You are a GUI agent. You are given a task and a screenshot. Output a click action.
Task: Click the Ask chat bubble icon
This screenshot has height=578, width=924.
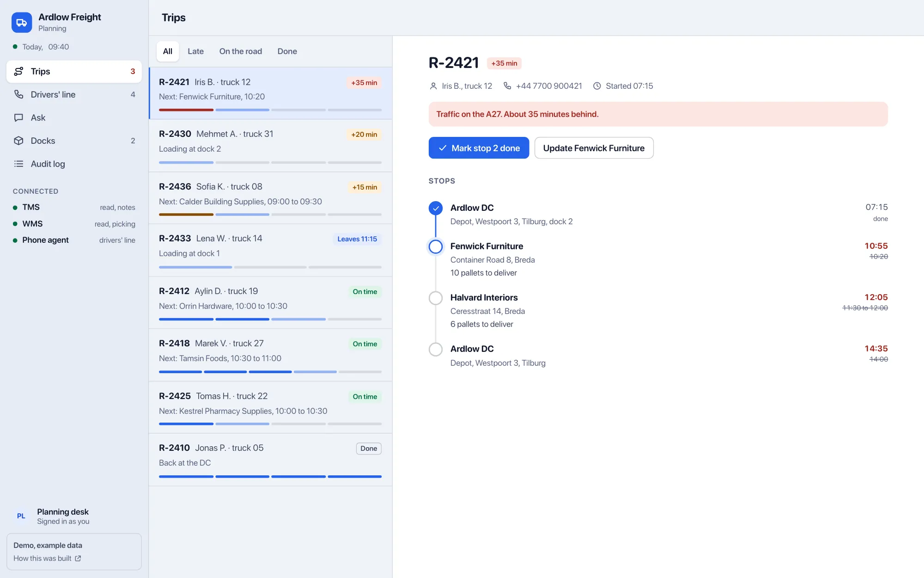point(18,117)
